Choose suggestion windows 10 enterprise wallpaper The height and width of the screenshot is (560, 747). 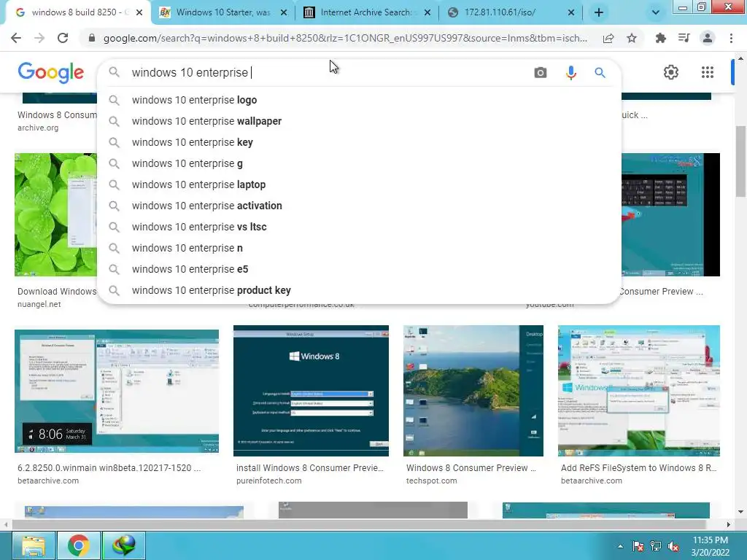359,121
